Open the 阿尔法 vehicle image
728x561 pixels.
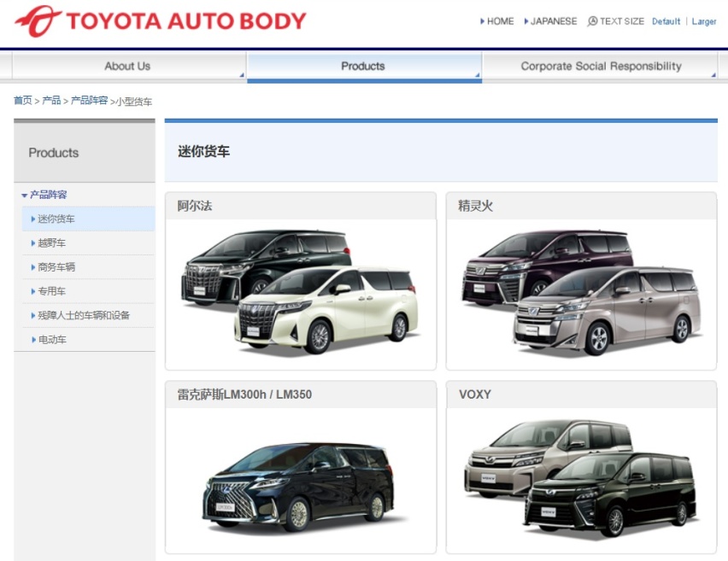[301, 292]
